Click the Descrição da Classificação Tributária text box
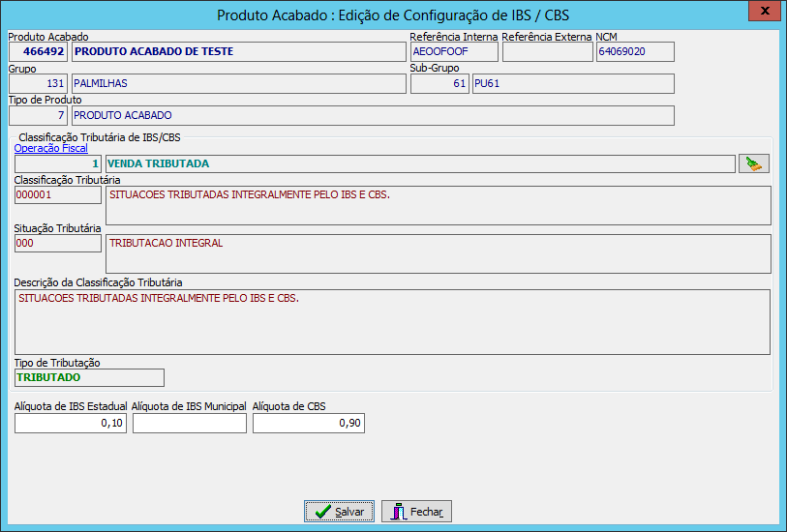 point(391,321)
